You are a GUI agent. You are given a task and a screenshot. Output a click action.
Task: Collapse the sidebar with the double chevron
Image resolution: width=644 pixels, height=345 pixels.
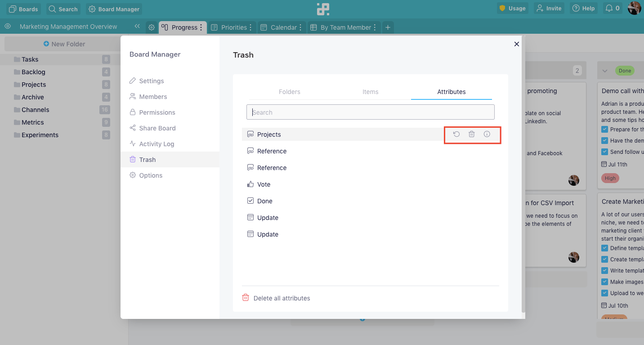[137, 27]
